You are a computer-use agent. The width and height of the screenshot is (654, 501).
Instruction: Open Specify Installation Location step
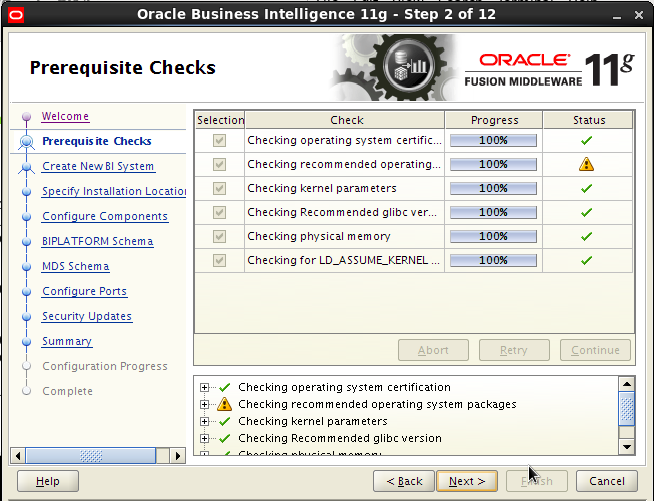[114, 191]
